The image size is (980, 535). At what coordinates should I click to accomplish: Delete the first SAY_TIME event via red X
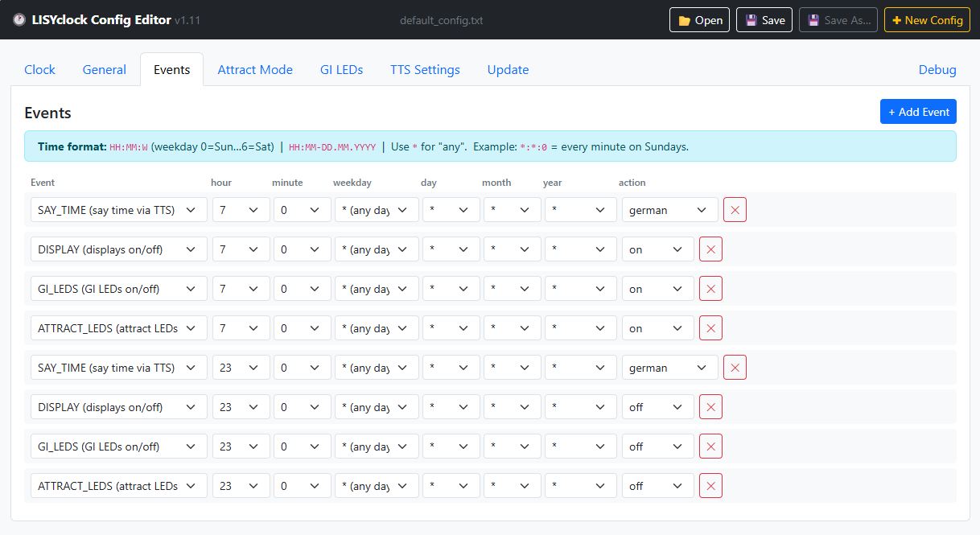(x=735, y=209)
